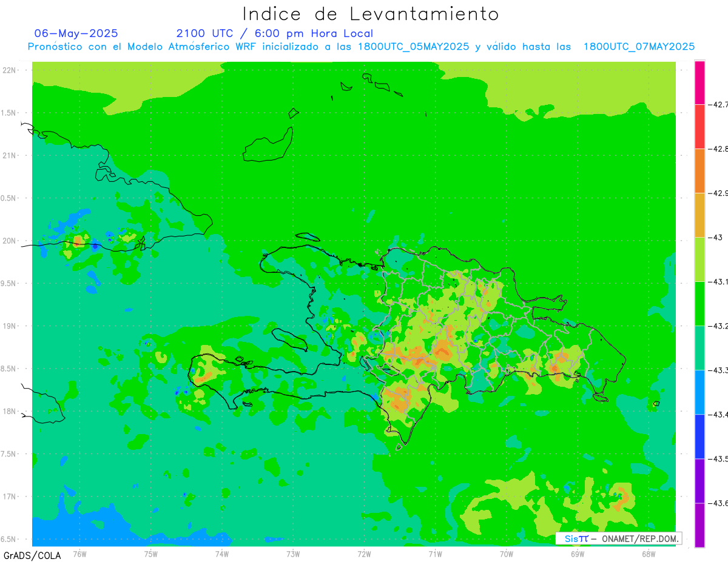The width and height of the screenshot is (728, 562).
Task: Click the "22N" latitude label
Action: pyautogui.click(x=9, y=70)
